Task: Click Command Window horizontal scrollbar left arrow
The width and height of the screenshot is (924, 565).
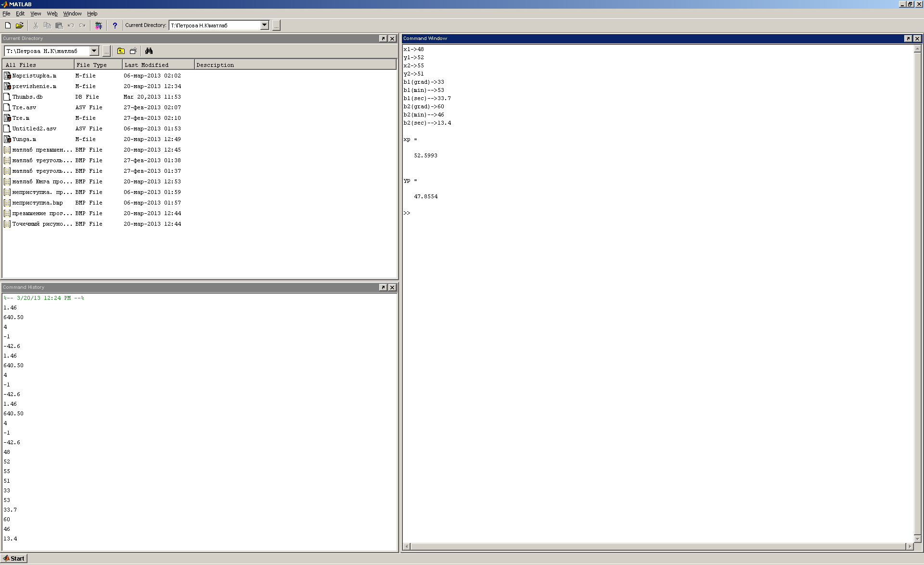Action: 407,546
